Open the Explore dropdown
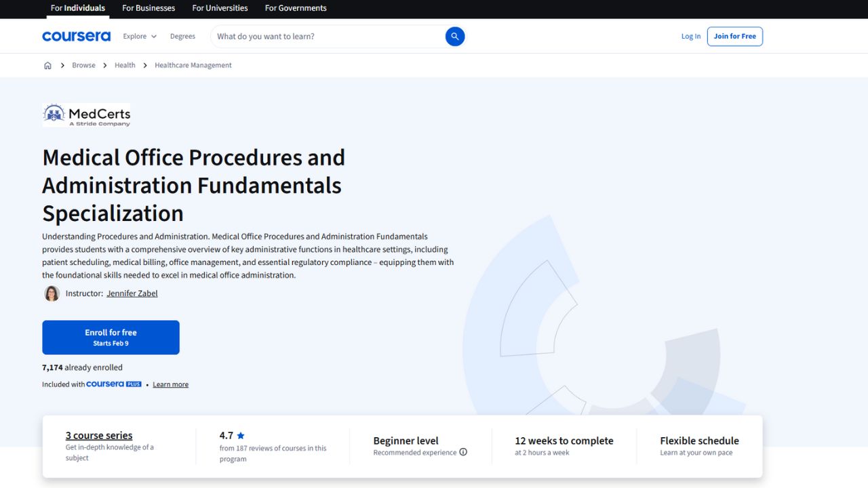The image size is (868, 488). click(x=139, y=36)
